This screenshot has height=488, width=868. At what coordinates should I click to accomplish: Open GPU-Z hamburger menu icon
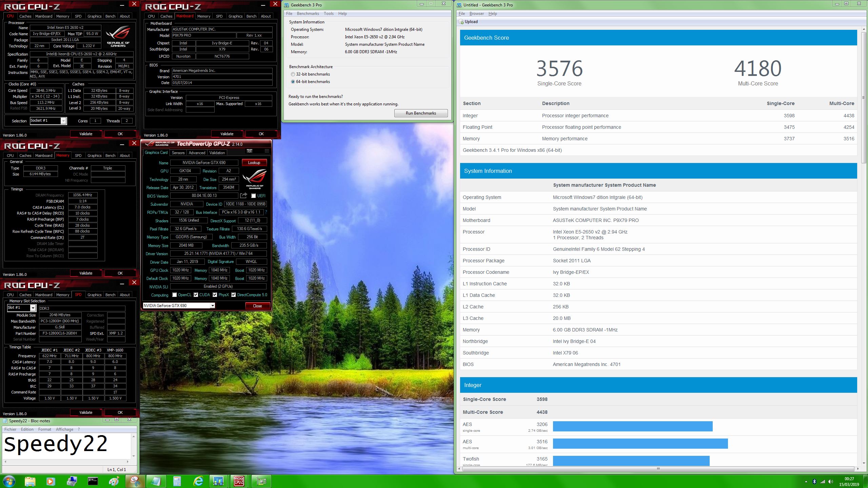267,151
